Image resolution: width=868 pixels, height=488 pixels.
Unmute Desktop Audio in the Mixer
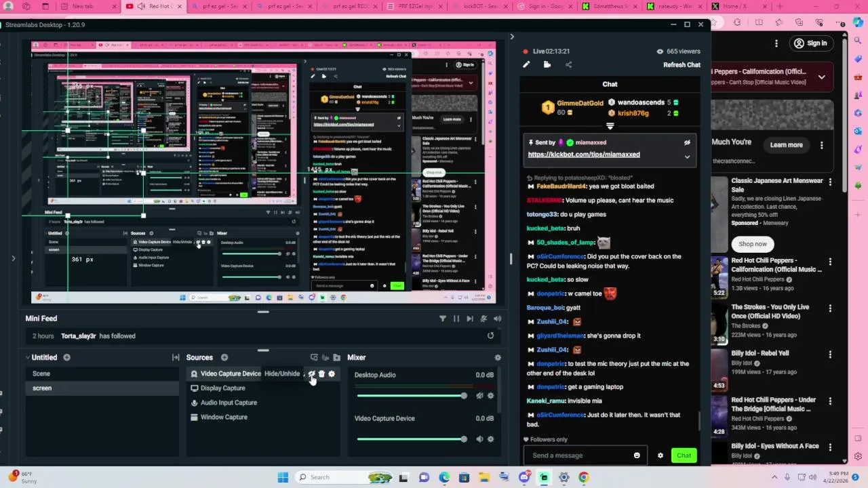(x=479, y=396)
